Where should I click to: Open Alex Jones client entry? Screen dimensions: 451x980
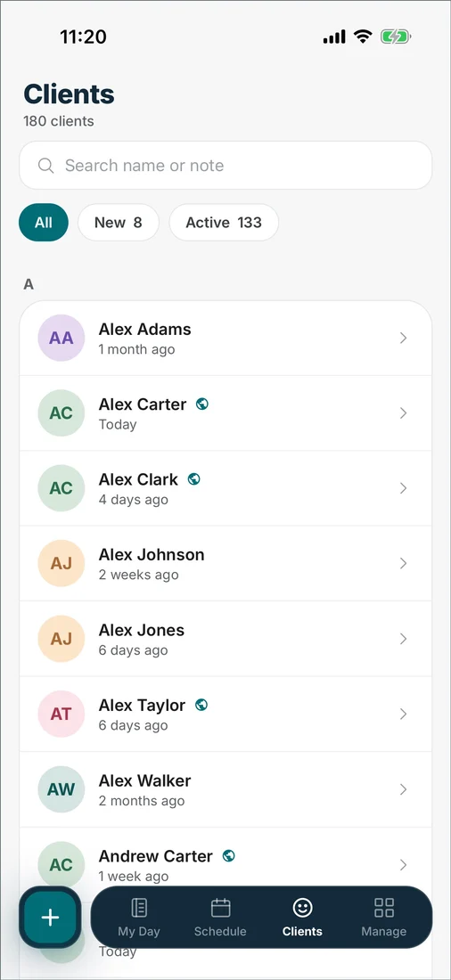coord(225,639)
